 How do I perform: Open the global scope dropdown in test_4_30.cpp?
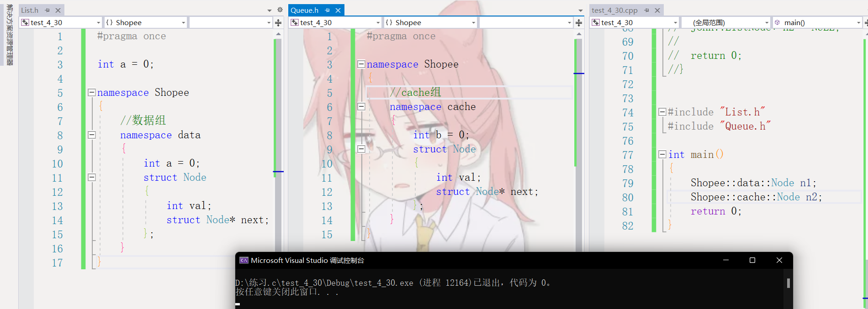[726, 22]
